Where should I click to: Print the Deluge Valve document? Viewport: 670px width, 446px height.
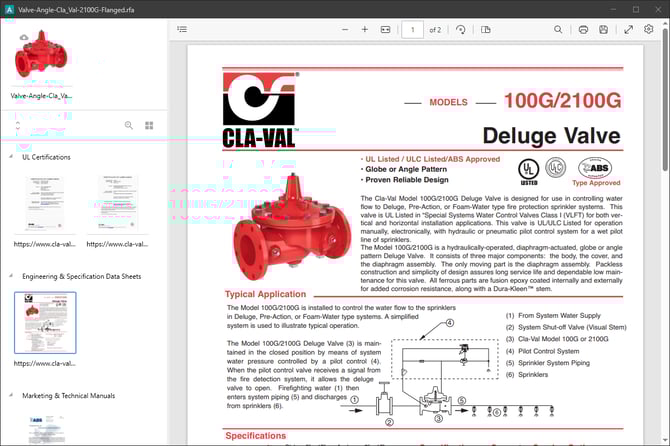click(x=583, y=30)
